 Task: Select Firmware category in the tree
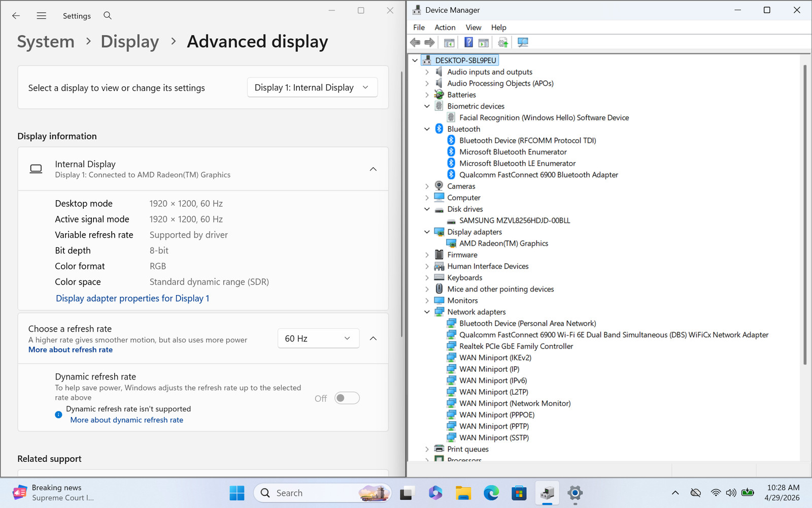462,255
